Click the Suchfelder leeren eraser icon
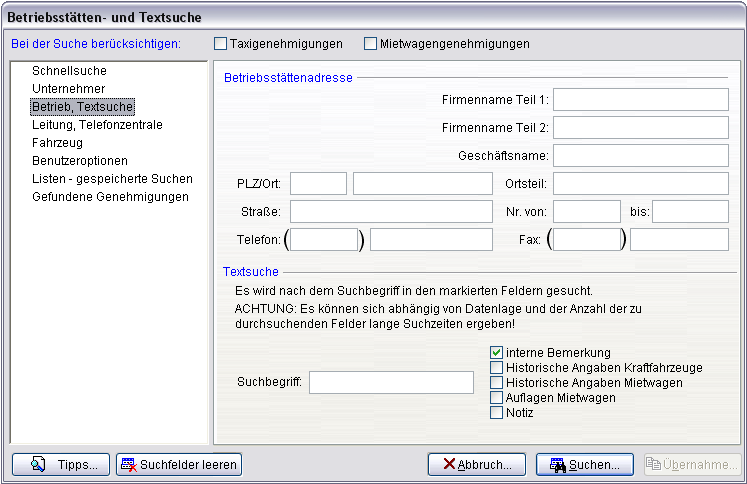The height and width of the screenshot is (484, 747). point(129,465)
